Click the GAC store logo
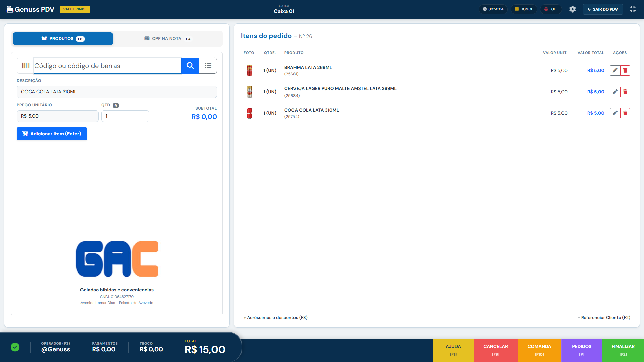This screenshot has width=644, height=362. [x=117, y=259]
